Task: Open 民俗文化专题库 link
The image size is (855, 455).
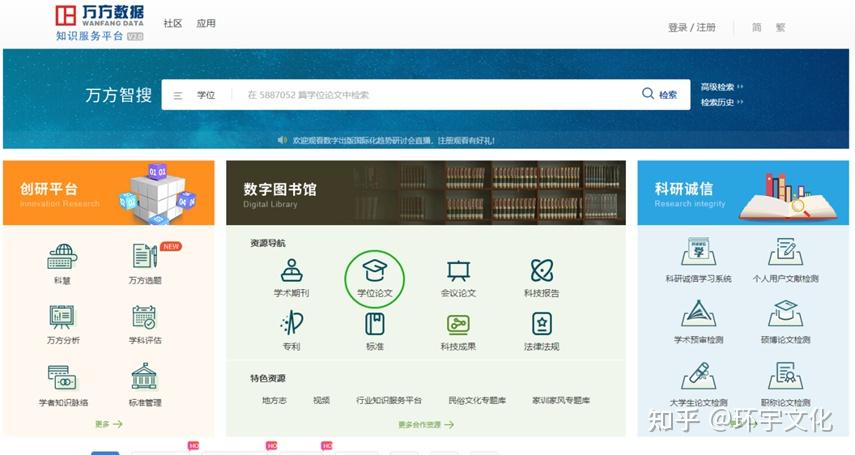Action: coord(477,400)
